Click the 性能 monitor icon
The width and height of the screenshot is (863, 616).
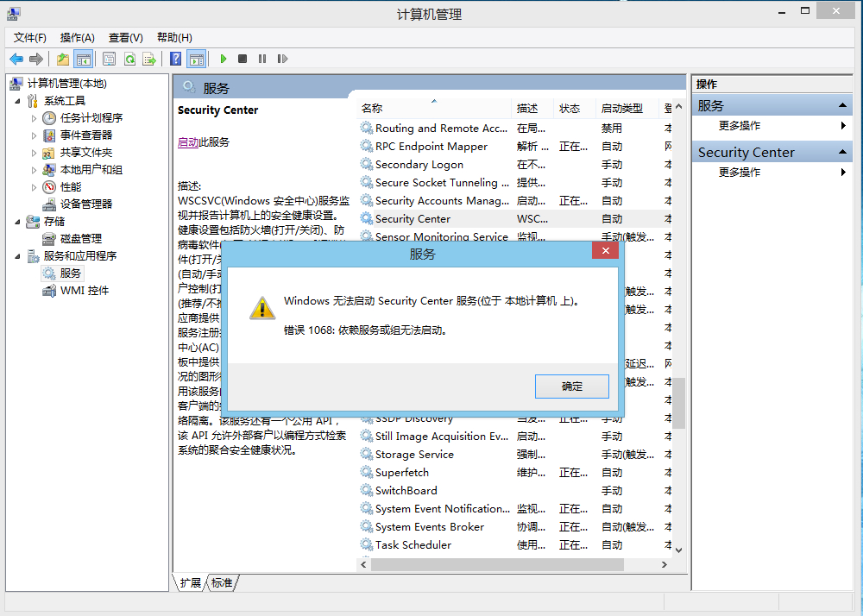click(x=49, y=187)
